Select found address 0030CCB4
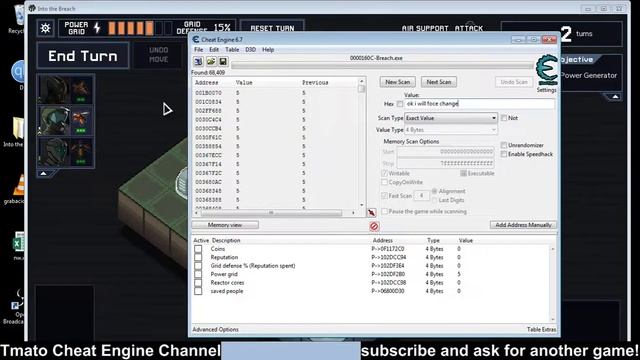Image resolution: width=640 pixels, height=360 pixels. click(208, 129)
